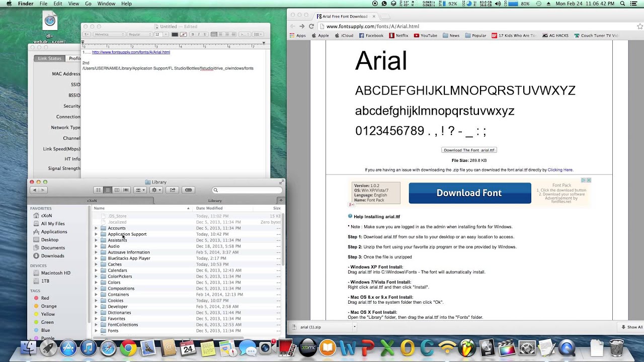Expand the Application Support folder
644x362 pixels.
click(x=96, y=234)
